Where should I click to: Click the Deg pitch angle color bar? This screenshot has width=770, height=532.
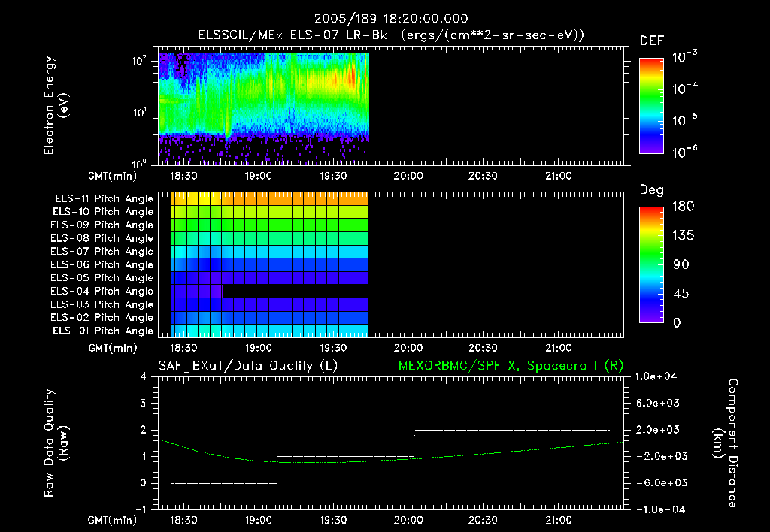pos(651,265)
